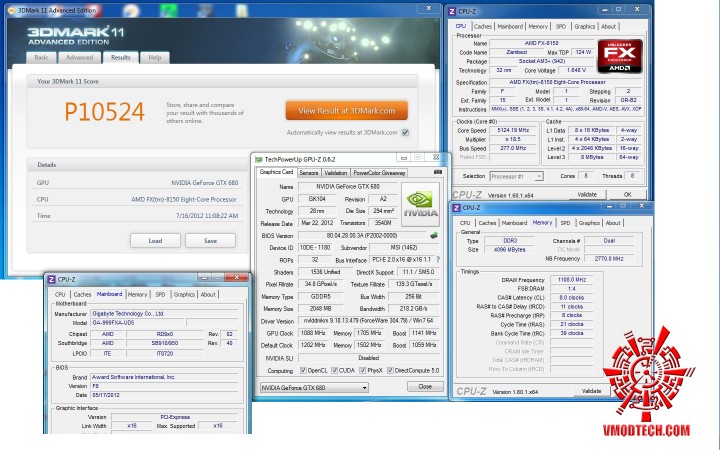The width and height of the screenshot is (720, 450).
Task: Click the Award Software International BIOS brand
Action: (164, 377)
